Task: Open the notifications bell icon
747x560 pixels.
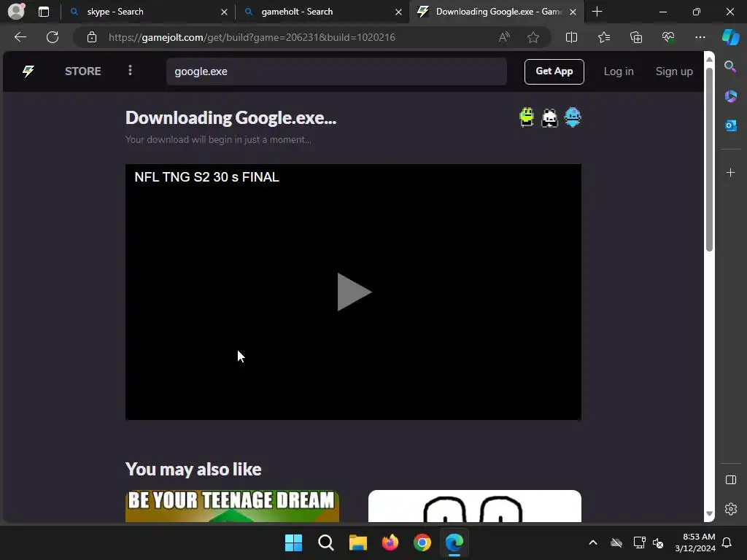Action: tap(727, 542)
